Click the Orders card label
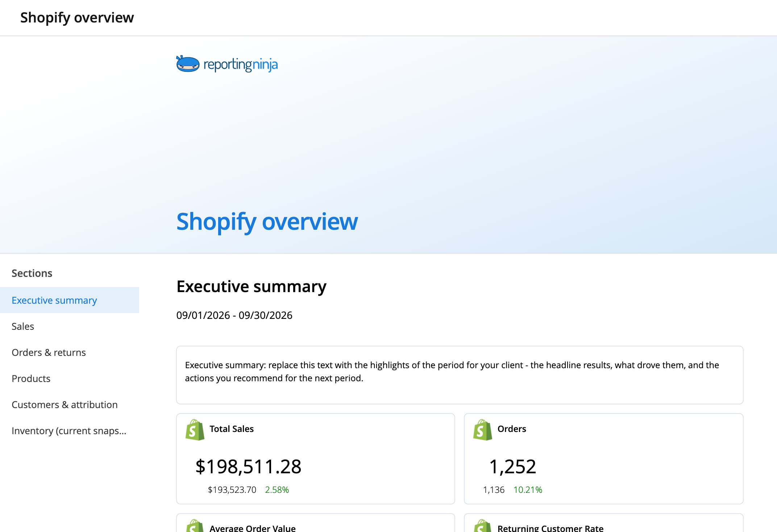The height and width of the screenshot is (532, 777). [x=512, y=429]
